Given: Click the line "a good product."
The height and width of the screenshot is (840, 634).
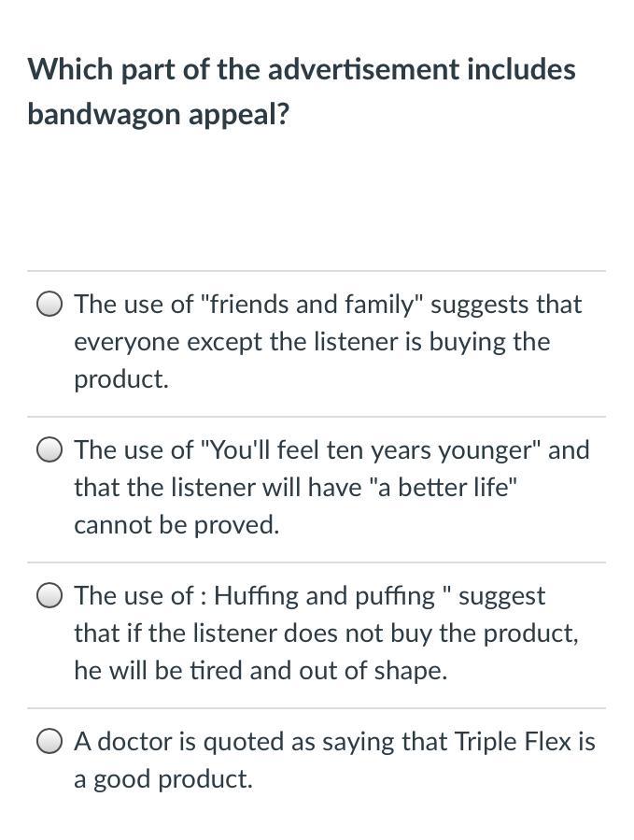Looking at the screenshot, I should click(x=163, y=779).
